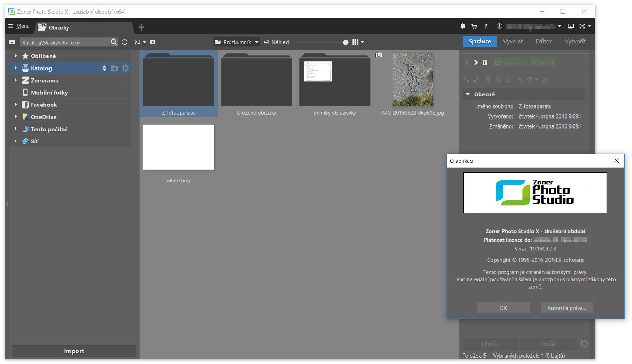Click the Export button

click(x=510, y=62)
